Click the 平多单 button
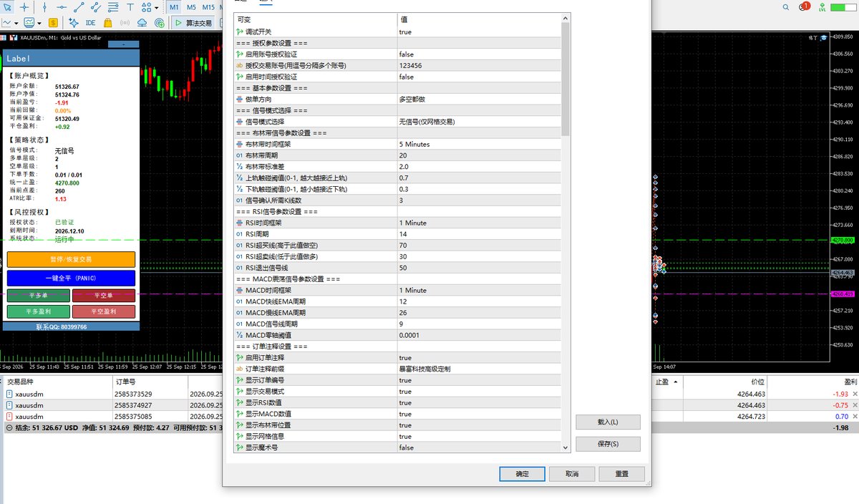Viewport: 859px width, 504px height. (x=39, y=295)
